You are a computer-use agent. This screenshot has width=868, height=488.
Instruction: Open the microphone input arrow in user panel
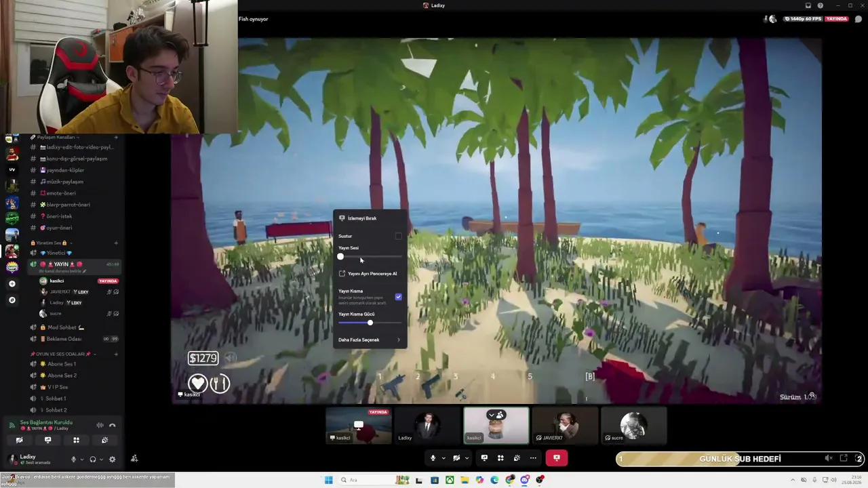point(82,459)
